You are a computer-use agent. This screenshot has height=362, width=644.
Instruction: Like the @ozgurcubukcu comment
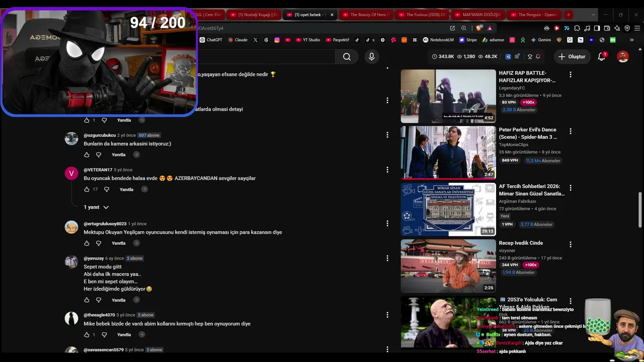pyautogui.click(x=87, y=155)
